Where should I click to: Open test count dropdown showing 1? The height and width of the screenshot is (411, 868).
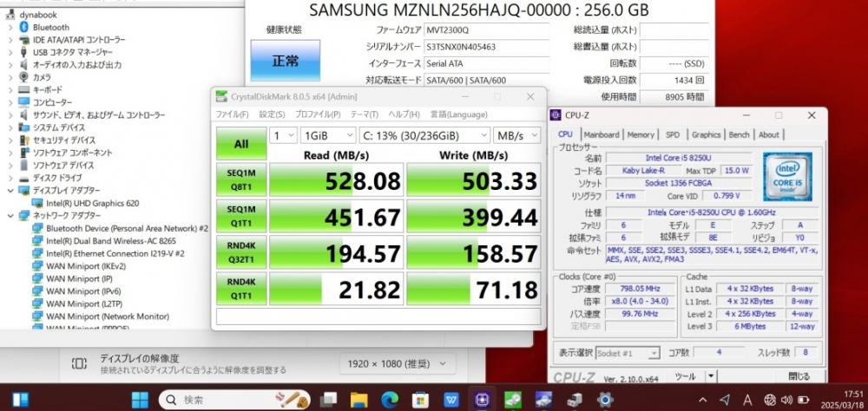(284, 135)
